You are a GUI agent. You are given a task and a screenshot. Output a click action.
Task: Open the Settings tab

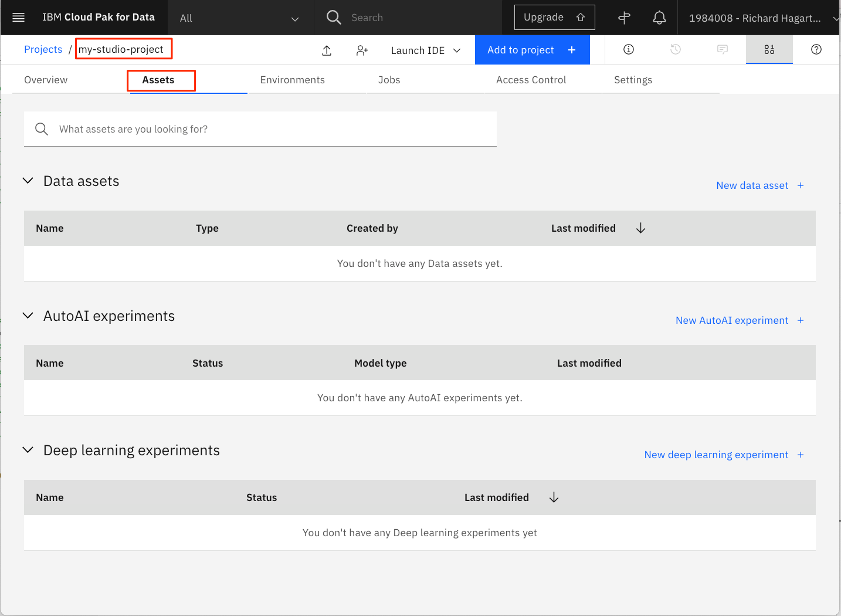click(x=633, y=80)
